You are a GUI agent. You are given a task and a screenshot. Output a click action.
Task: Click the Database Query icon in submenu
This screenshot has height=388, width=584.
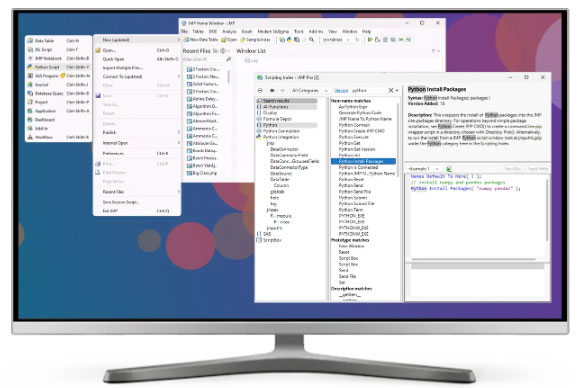point(30,93)
